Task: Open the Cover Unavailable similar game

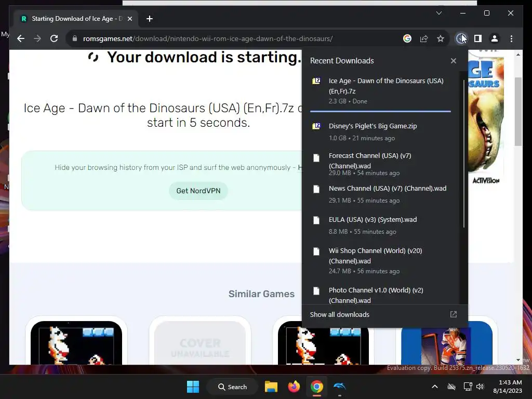Action: click(x=200, y=343)
